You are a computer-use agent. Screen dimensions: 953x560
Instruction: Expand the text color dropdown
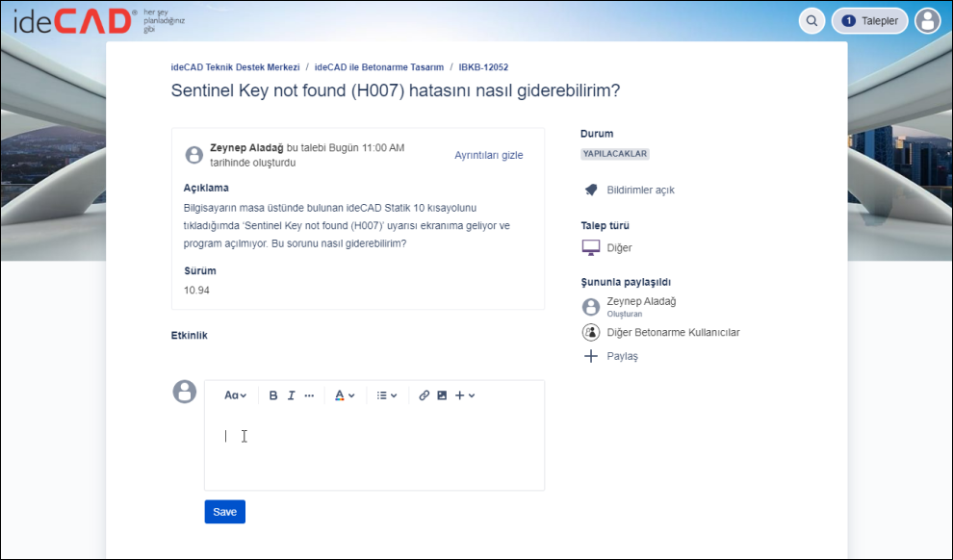pos(345,395)
